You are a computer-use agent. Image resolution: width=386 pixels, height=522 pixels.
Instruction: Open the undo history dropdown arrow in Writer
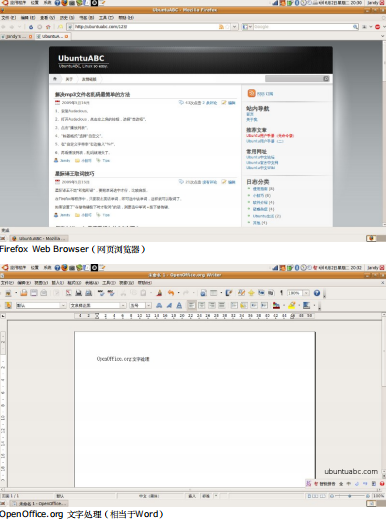[x=178, y=293]
